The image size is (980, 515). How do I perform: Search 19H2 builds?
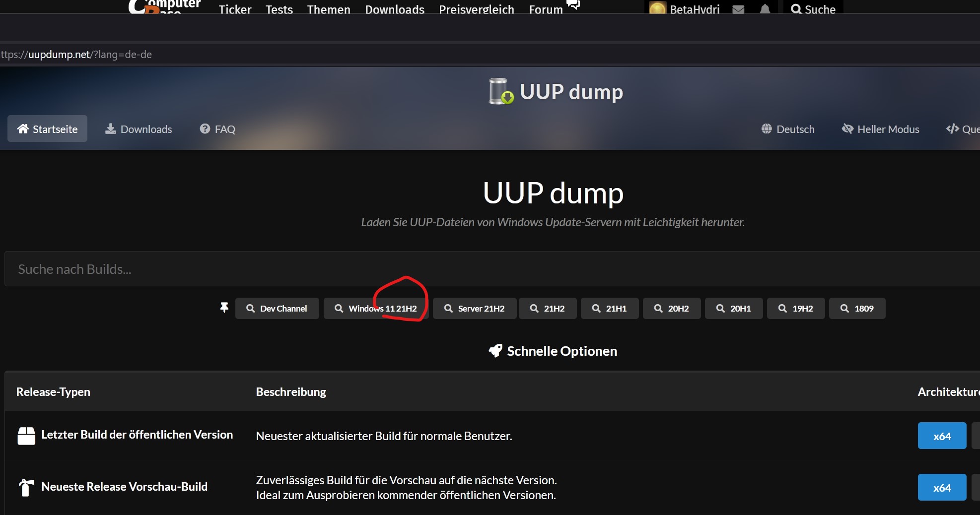click(x=796, y=309)
